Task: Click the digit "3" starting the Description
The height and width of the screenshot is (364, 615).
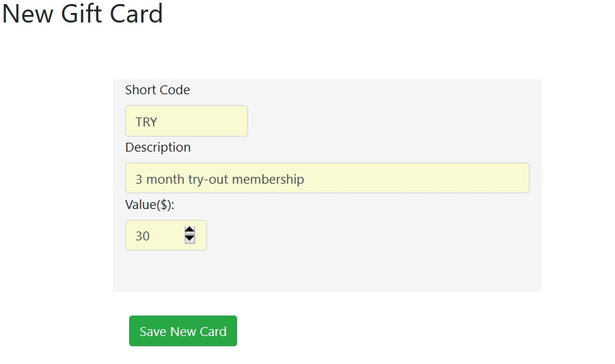Action: point(139,180)
